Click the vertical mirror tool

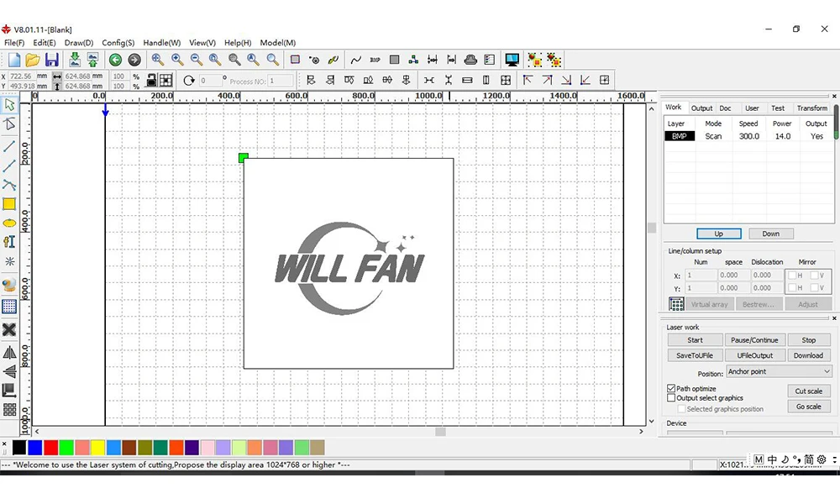point(9,371)
